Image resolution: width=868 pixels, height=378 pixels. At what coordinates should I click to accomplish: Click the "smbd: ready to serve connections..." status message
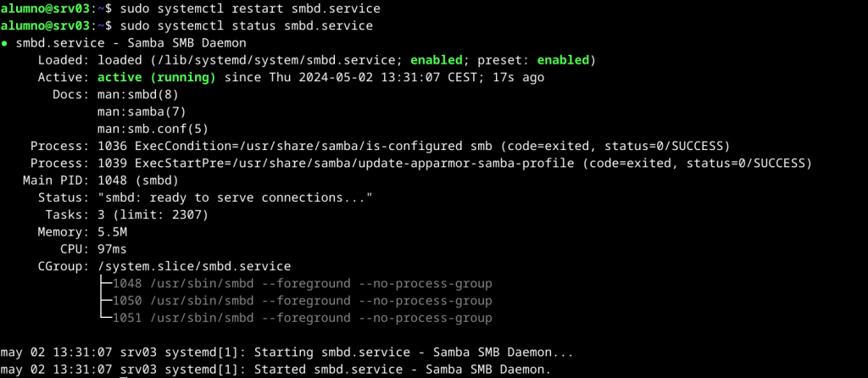click(236, 197)
